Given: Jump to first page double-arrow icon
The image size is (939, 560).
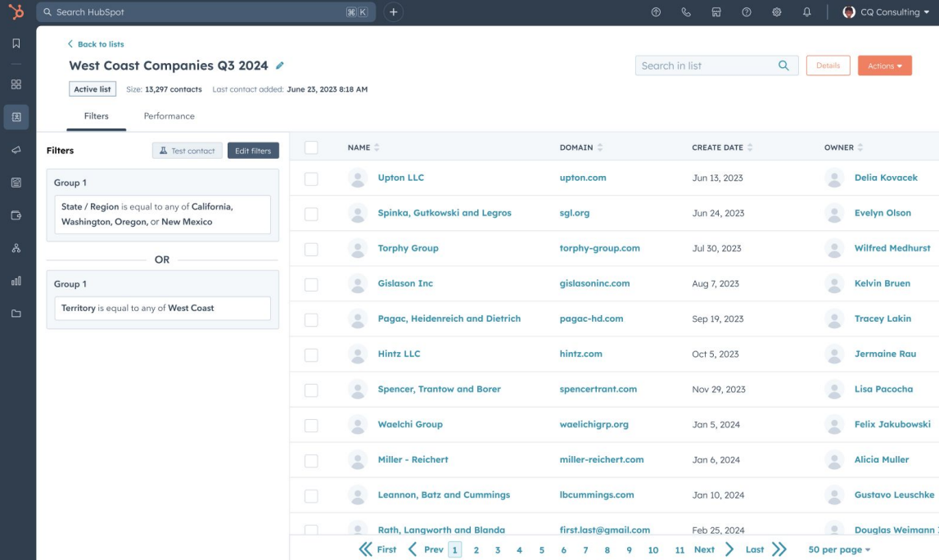Looking at the screenshot, I should pyautogui.click(x=365, y=549).
